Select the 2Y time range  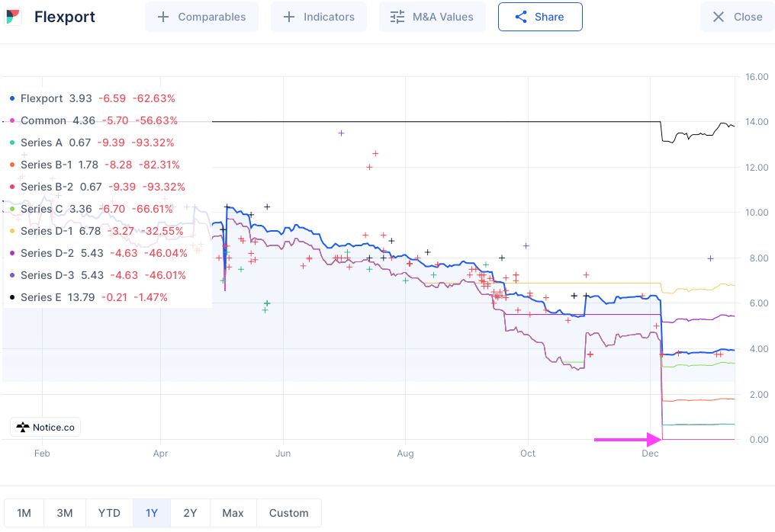190,513
